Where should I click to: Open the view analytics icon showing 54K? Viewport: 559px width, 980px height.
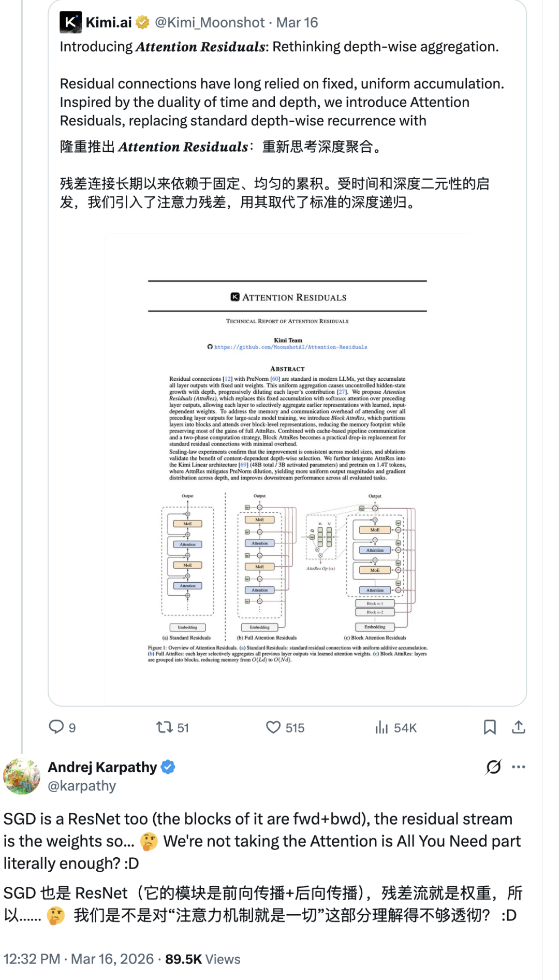pos(381,727)
